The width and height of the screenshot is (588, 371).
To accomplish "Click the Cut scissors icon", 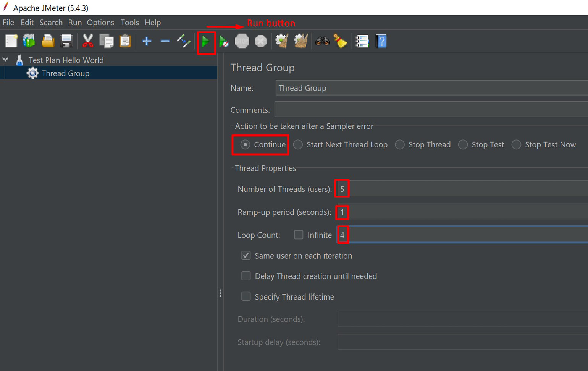I will pos(88,41).
